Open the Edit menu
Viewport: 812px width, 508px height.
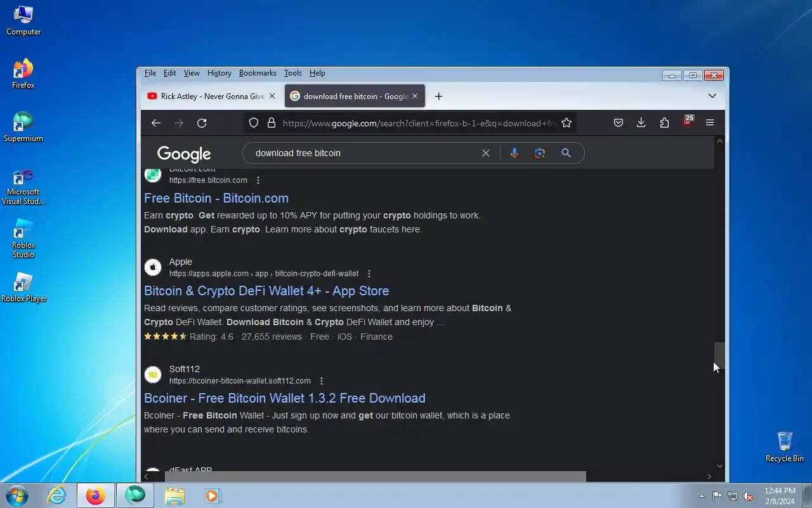coord(170,73)
